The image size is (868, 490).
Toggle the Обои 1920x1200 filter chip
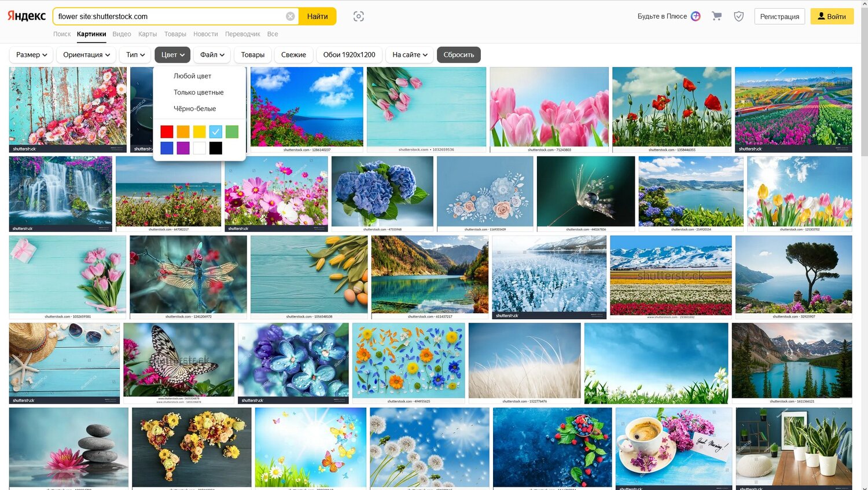349,54
